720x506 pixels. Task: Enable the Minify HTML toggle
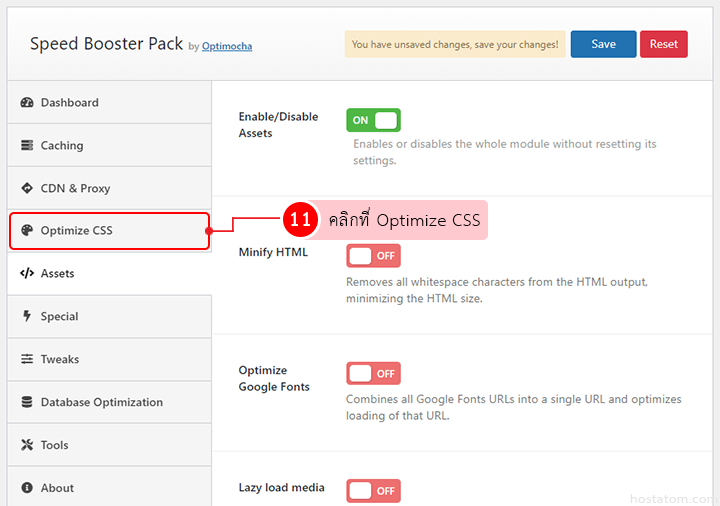pos(373,256)
